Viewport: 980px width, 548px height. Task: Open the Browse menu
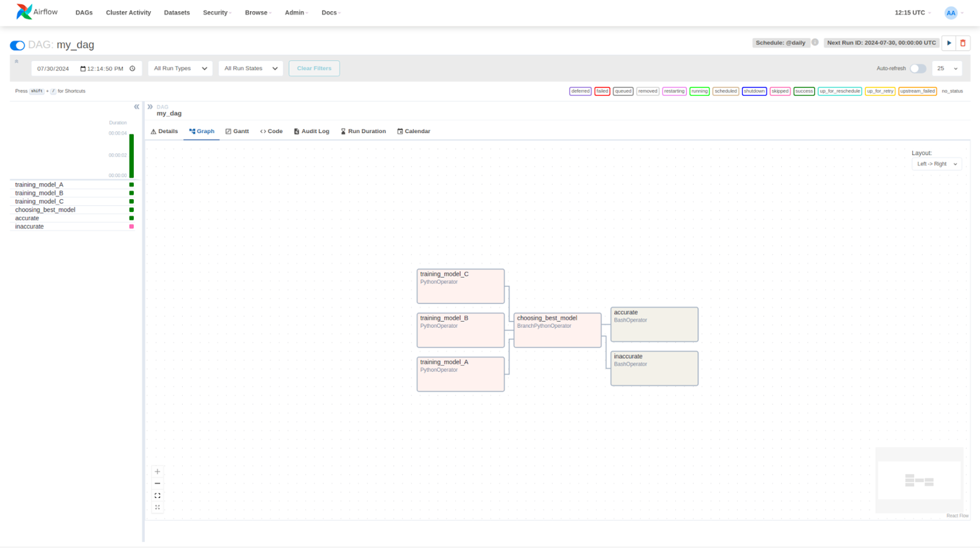tap(257, 13)
